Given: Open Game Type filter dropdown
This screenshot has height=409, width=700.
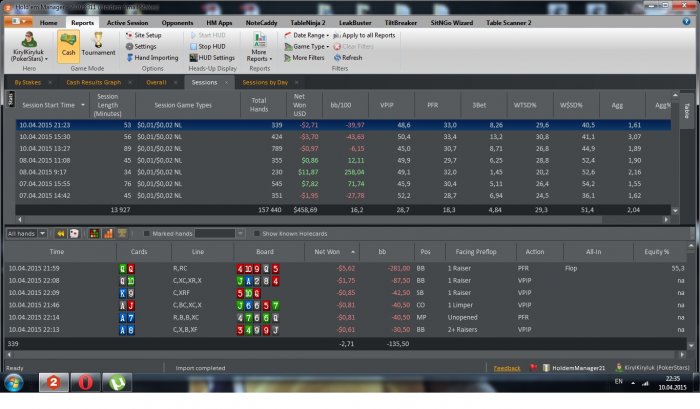Looking at the screenshot, I should tap(306, 46).
